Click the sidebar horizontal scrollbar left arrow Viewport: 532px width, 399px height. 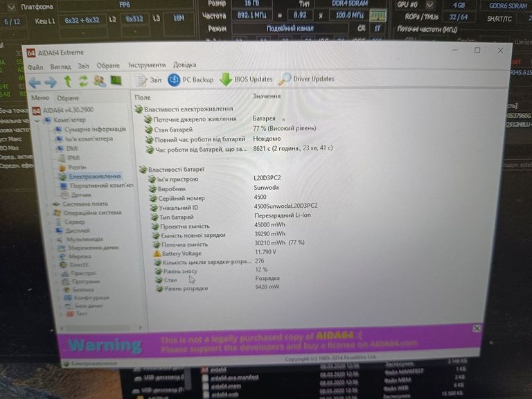(62, 328)
